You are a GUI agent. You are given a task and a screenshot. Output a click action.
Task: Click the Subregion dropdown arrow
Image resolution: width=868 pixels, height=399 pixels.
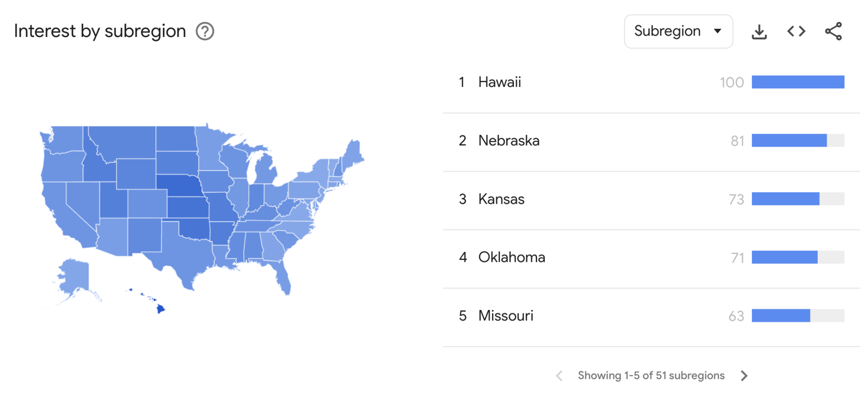717,31
